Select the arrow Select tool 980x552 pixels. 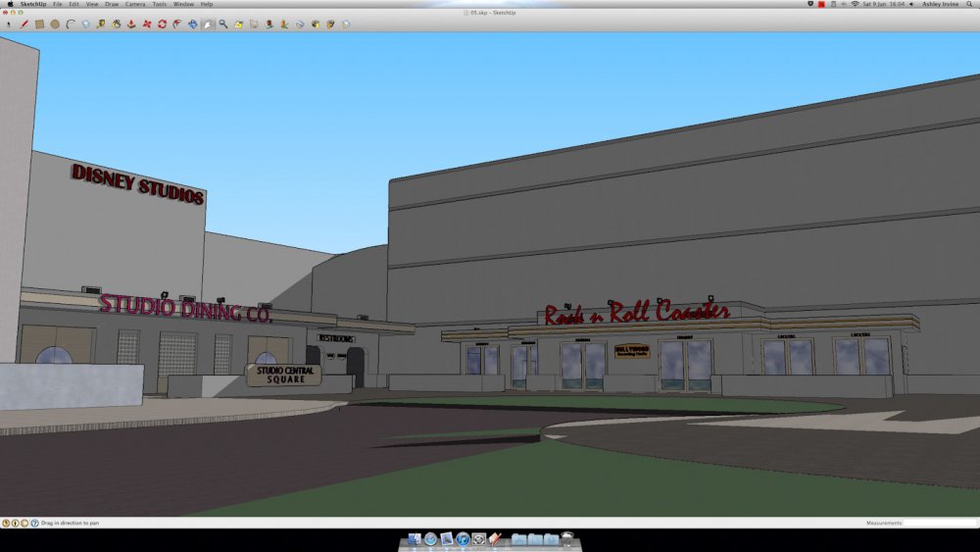coord(9,25)
